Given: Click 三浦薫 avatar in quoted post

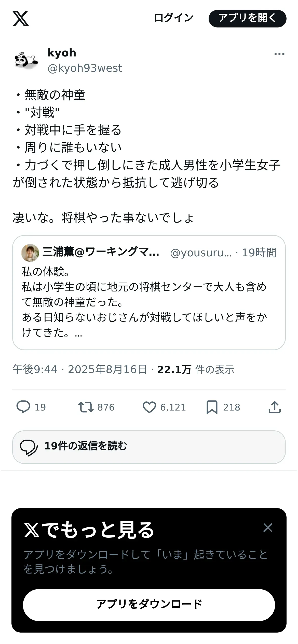Looking at the screenshot, I should tap(30, 253).
